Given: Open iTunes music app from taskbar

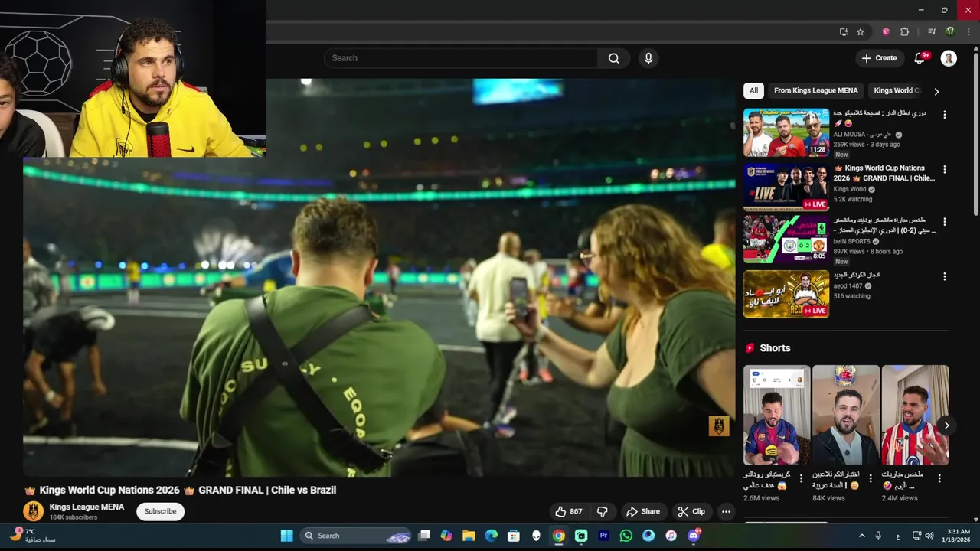Looking at the screenshot, I should click(x=671, y=536).
